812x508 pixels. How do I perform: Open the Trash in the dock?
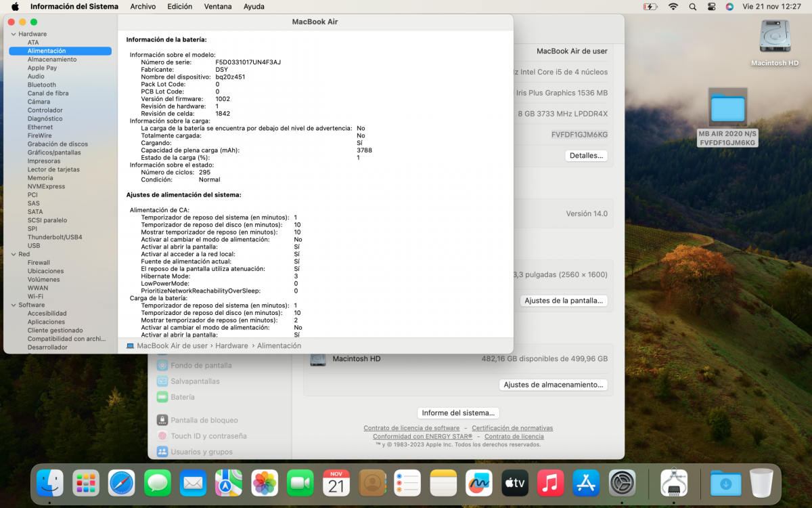point(761,483)
